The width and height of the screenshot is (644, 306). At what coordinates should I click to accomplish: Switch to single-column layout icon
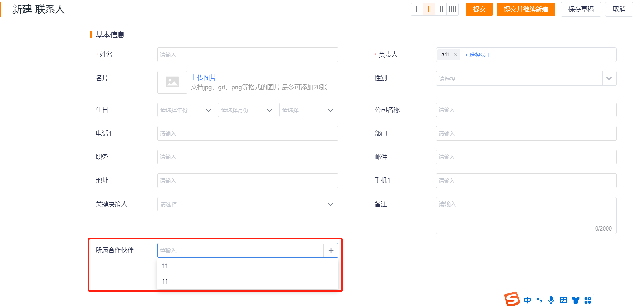(417, 9)
